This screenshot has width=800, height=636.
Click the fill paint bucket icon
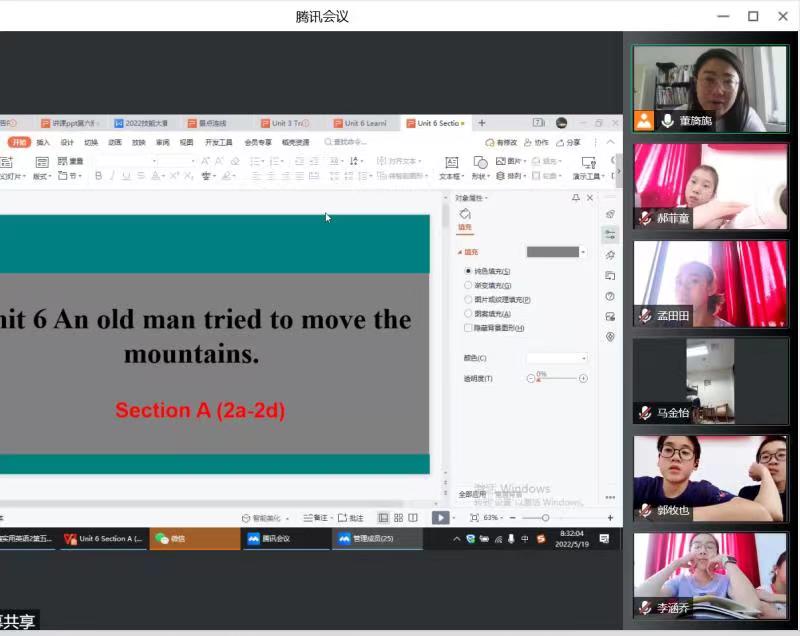pos(465,215)
